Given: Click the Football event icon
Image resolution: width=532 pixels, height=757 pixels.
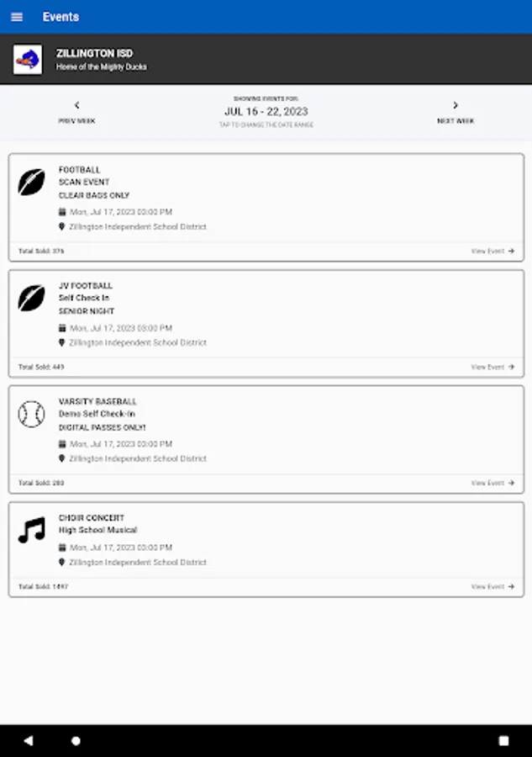Looking at the screenshot, I should (x=32, y=182).
